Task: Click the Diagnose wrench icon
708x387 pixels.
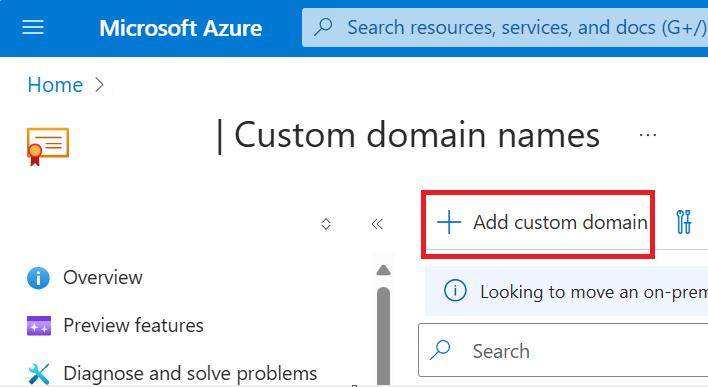Action: click(39, 374)
